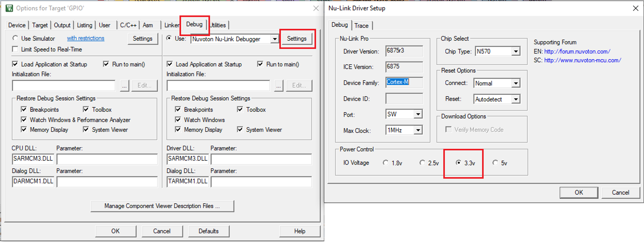Toggle simulator Memory Display checkbox

tap(24, 130)
